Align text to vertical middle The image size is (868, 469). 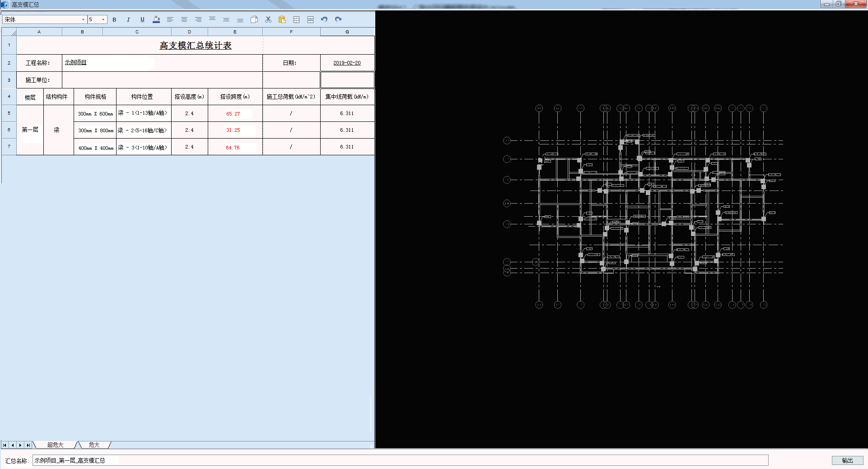pos(226,19)
